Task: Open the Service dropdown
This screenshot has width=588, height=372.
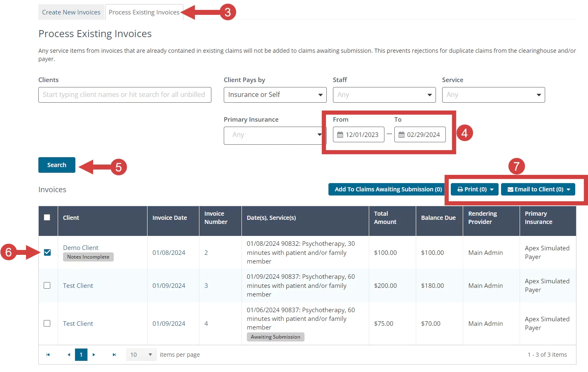Action: coord(494,95)
